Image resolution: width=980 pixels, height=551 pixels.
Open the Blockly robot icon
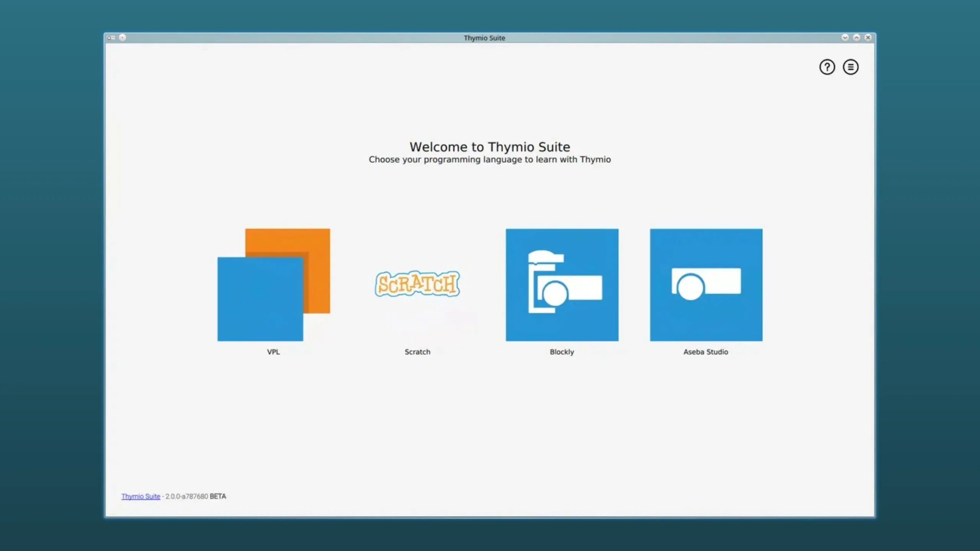click(562, 285)
